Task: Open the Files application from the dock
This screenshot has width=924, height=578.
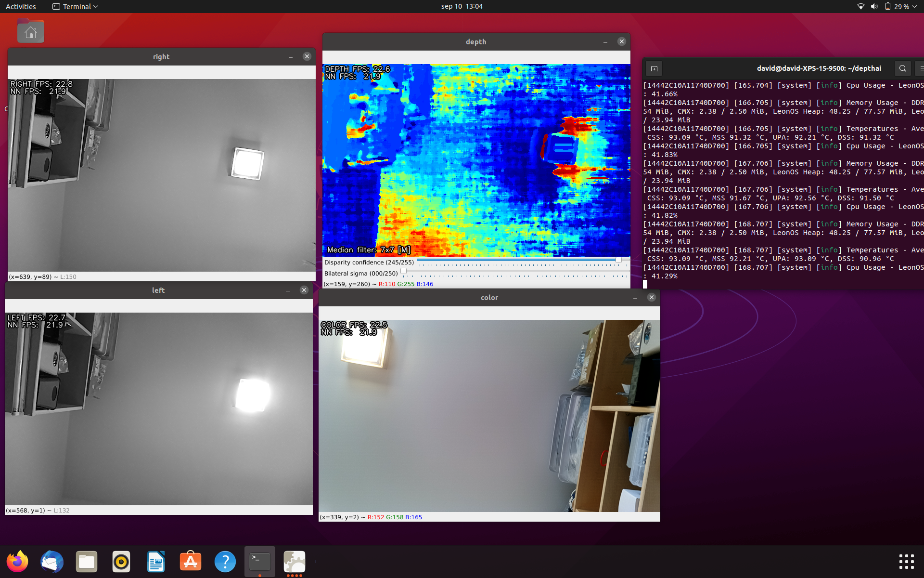Action: click(x=86, y=561)
